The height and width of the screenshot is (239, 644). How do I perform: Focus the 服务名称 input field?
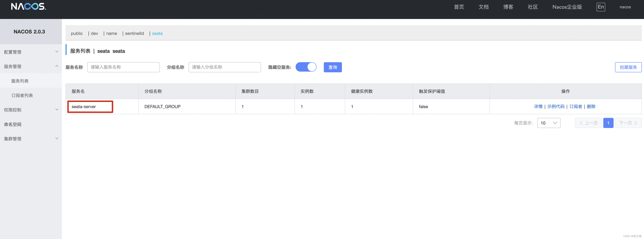coord(123,67)
